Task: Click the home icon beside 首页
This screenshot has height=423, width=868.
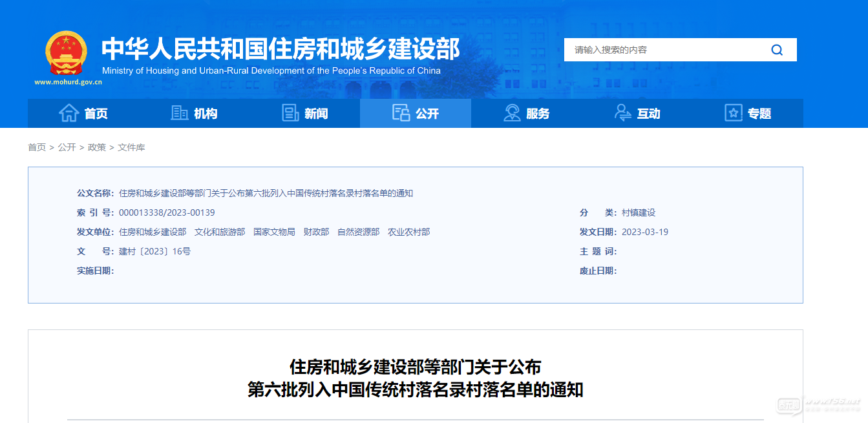Action: pos(69,113)
